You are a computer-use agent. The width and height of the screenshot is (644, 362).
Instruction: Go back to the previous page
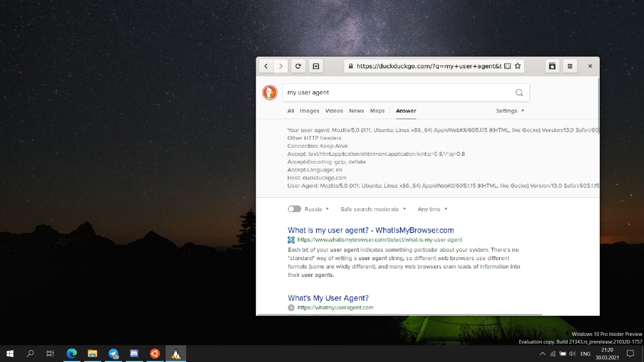[266, 66]
